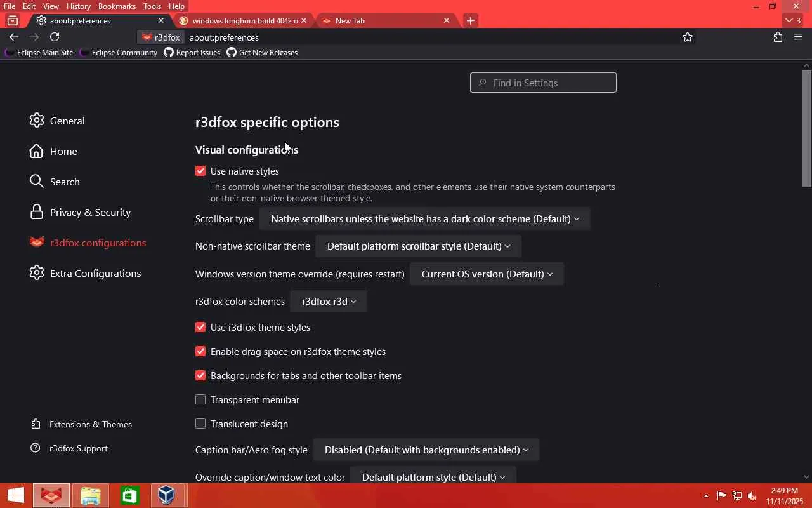Viewport: 812px width, 508px height.
Task: Open the Store app from the taskbar
Action: pos(129,495)
